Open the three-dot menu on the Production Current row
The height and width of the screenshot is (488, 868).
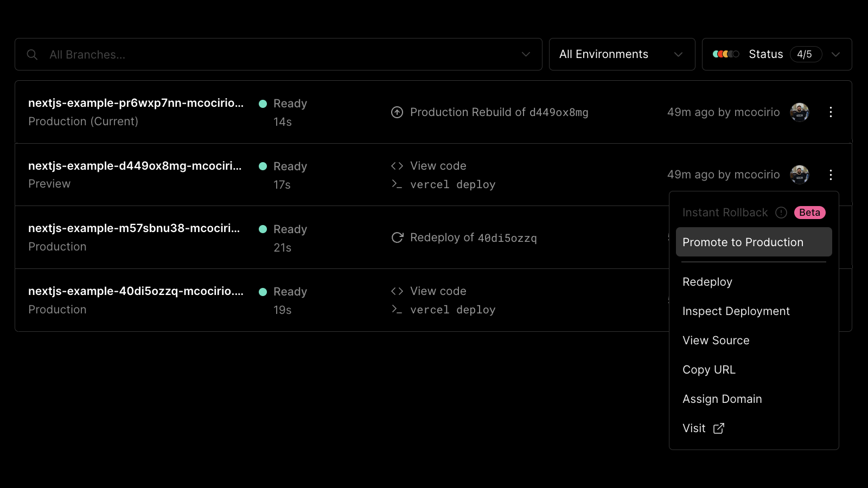click(831, 112)
